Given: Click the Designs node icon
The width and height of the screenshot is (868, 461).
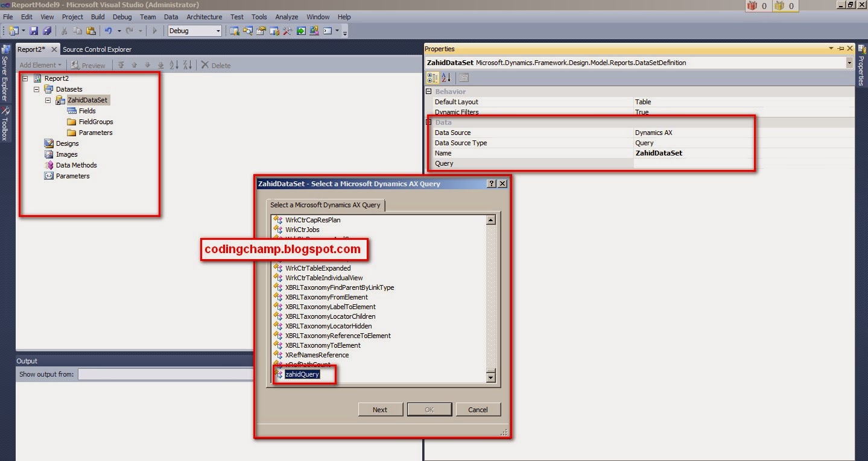Looking at the screenshot, I should click(49, 143).
